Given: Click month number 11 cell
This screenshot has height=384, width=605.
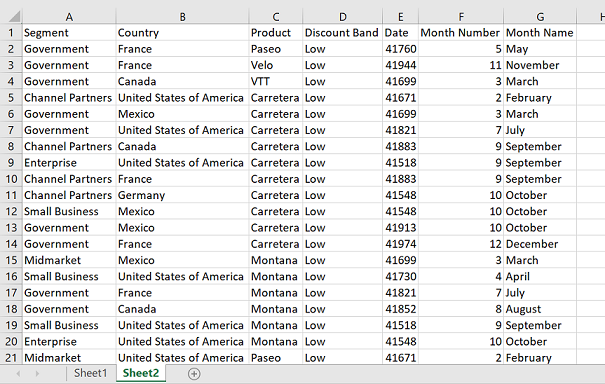Looking at the screenshot, I should coord(461,65).
